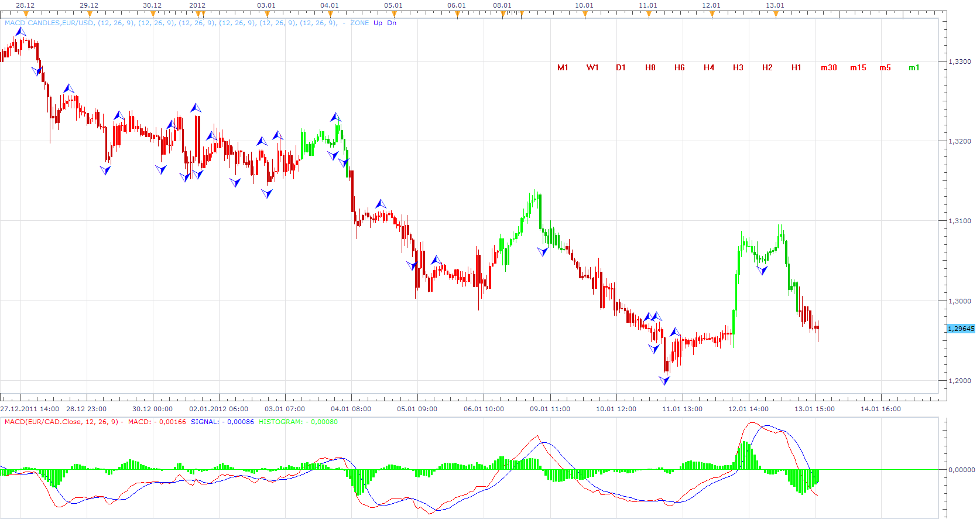Switch to the M1 monthly timeframe
Viewport: 980px width, 519px height.
tap(563, 68)
